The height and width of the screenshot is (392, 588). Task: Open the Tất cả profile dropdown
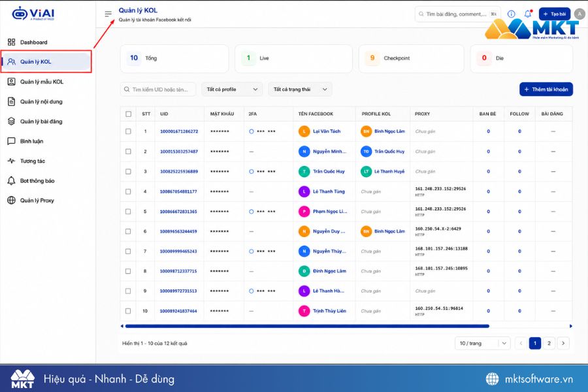coord(232,90)
